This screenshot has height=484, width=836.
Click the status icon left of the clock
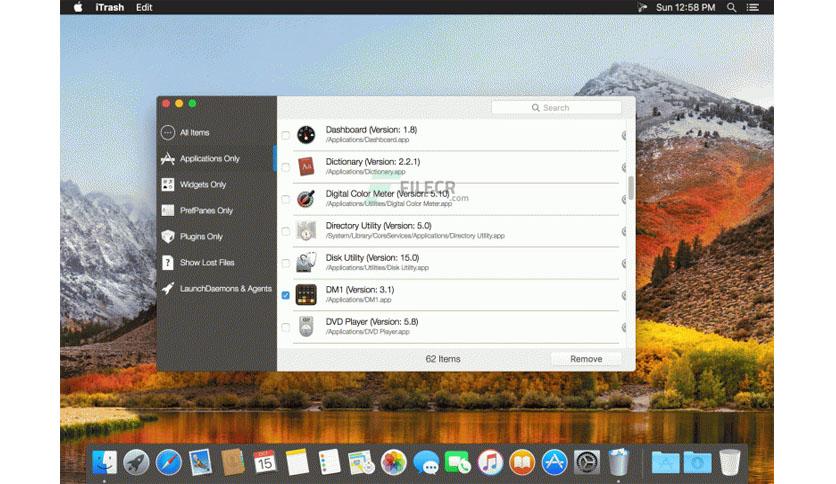click(642, 7)
